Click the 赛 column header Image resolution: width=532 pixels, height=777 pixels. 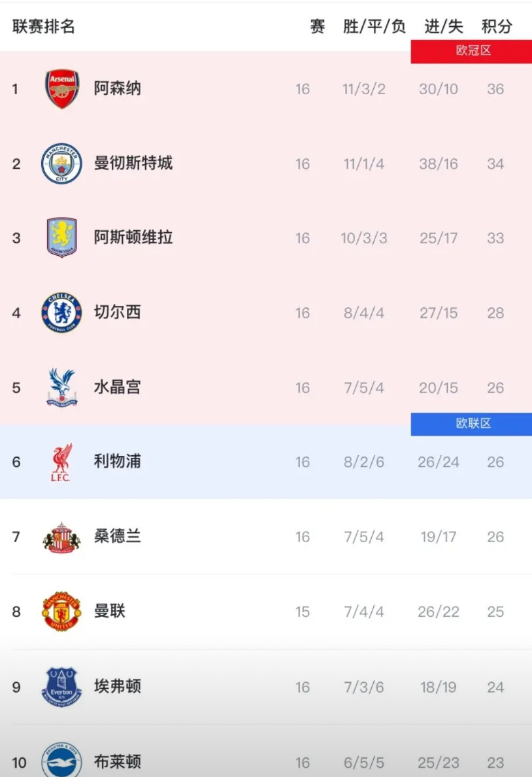tap(317, 27)
